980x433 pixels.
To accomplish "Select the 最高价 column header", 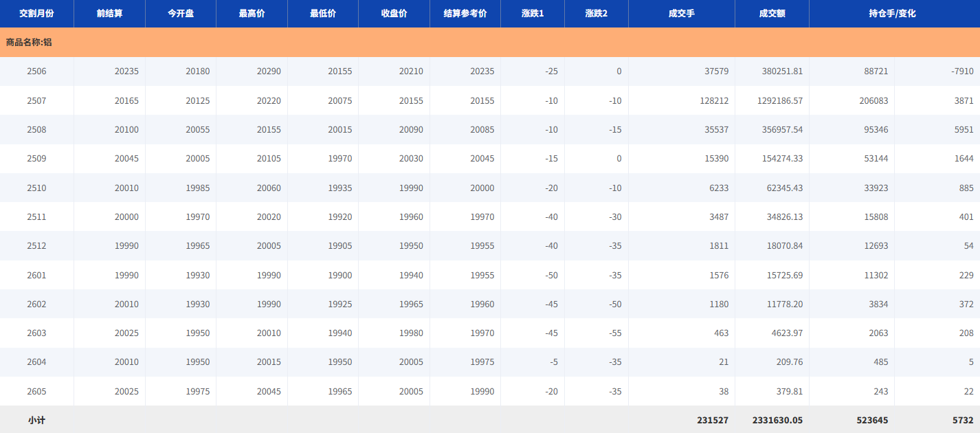I will click(252, 14).
